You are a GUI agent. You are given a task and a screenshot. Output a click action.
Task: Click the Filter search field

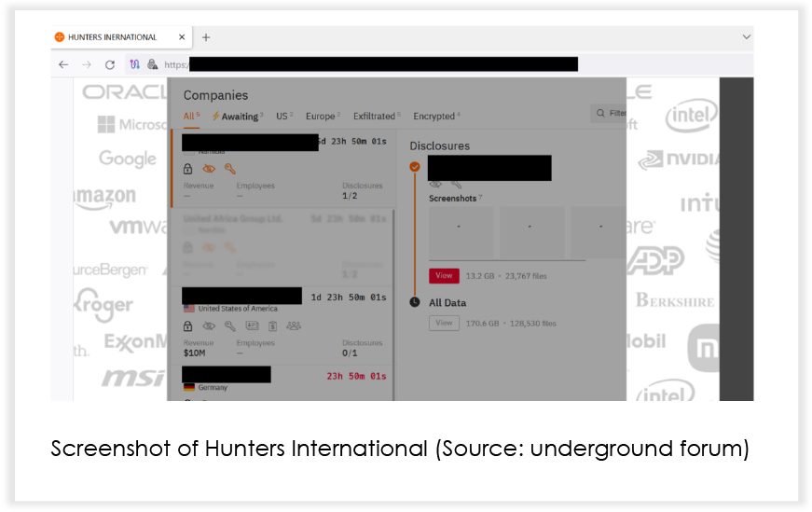click(x=609, y=113)
